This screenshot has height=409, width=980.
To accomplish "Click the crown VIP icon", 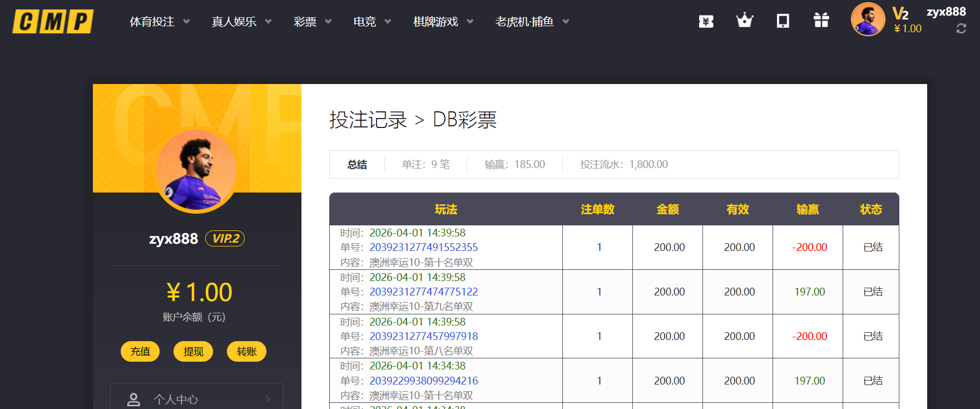I will [x=744, y=21].
